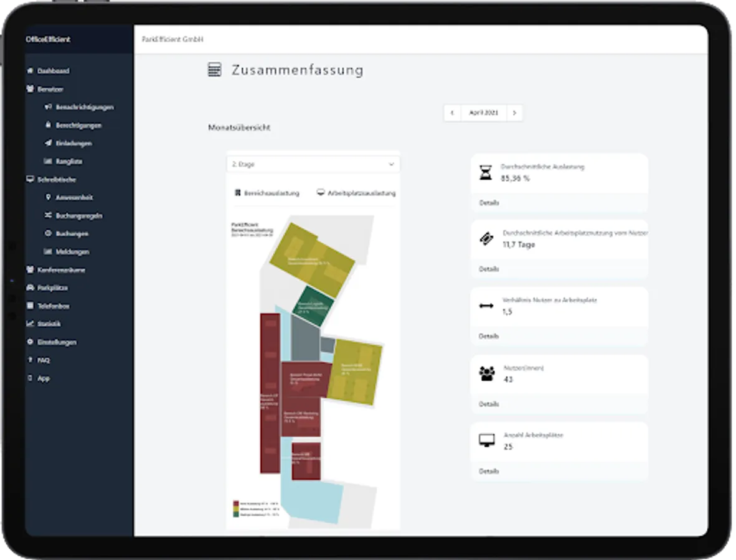This screenshot has width=736, height=560.
Task: Click the Benutzer users icon
Action: click(31, 88)
